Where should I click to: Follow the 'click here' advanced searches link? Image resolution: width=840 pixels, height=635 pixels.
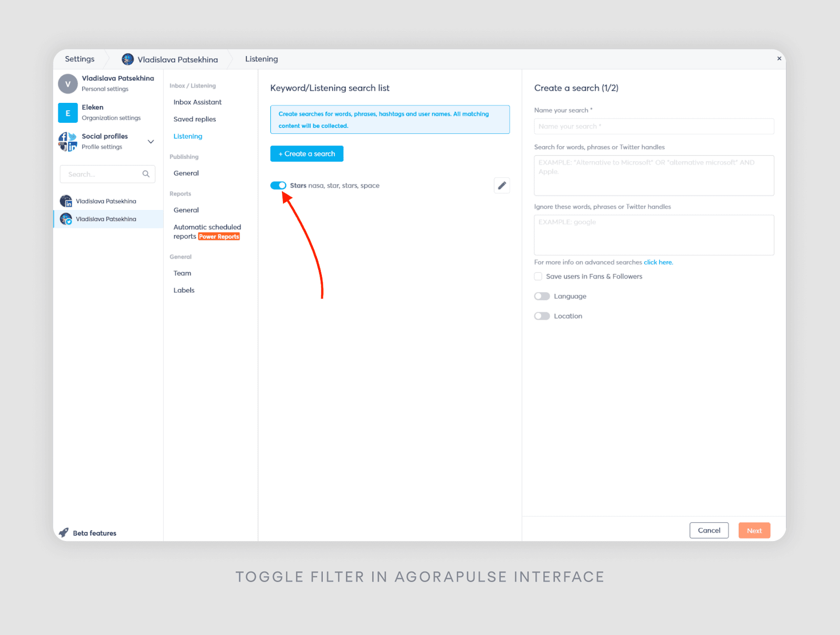click(x=658, y=262)
